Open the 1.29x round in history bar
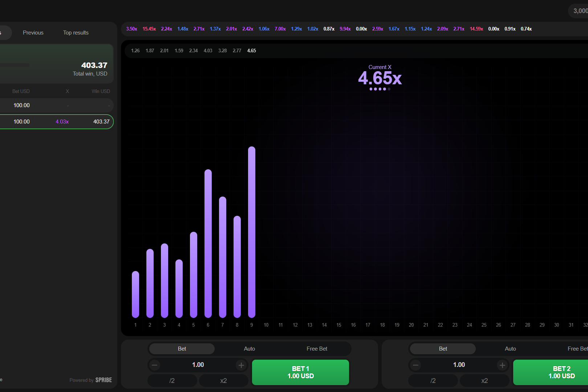The image size is (588, 392). coord(296,29)
